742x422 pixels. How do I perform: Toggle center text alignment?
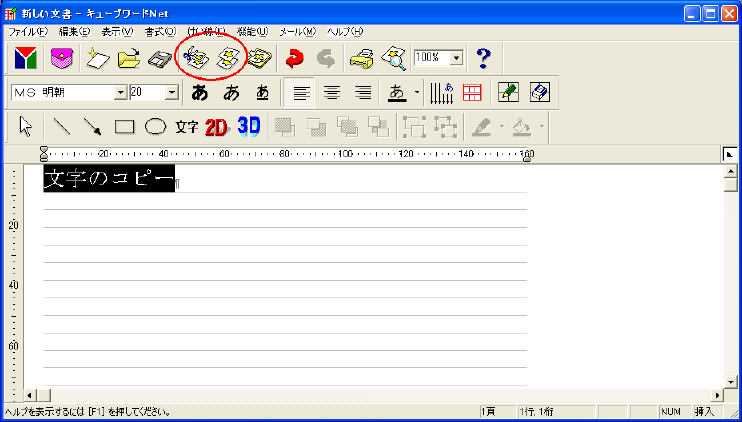(331, 93)
